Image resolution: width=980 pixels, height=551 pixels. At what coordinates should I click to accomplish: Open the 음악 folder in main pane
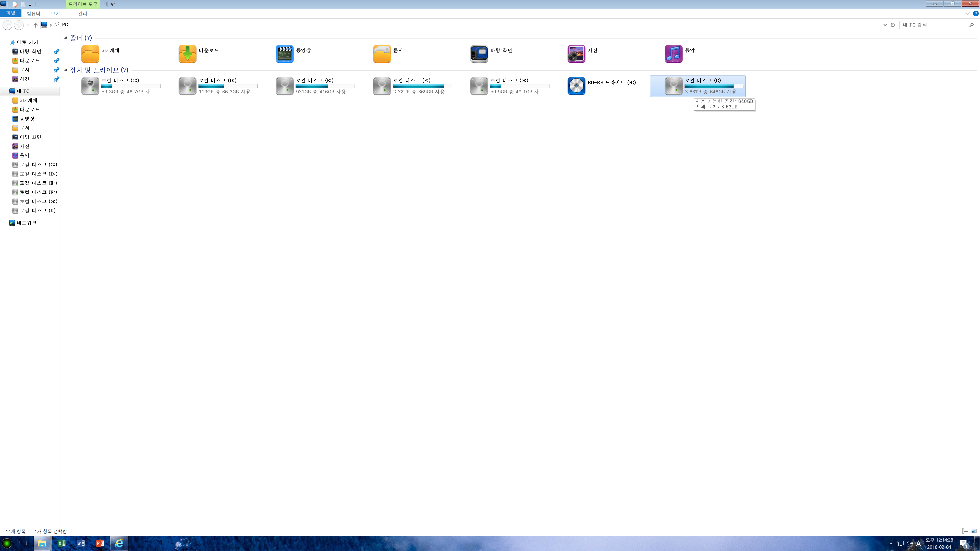(x=673, y=54)
